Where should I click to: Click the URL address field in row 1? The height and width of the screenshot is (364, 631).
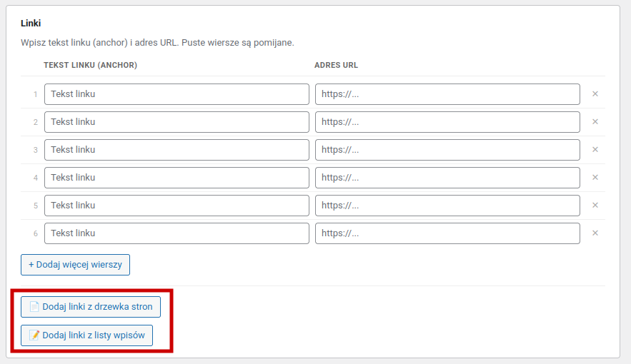[x=447, y=94]
